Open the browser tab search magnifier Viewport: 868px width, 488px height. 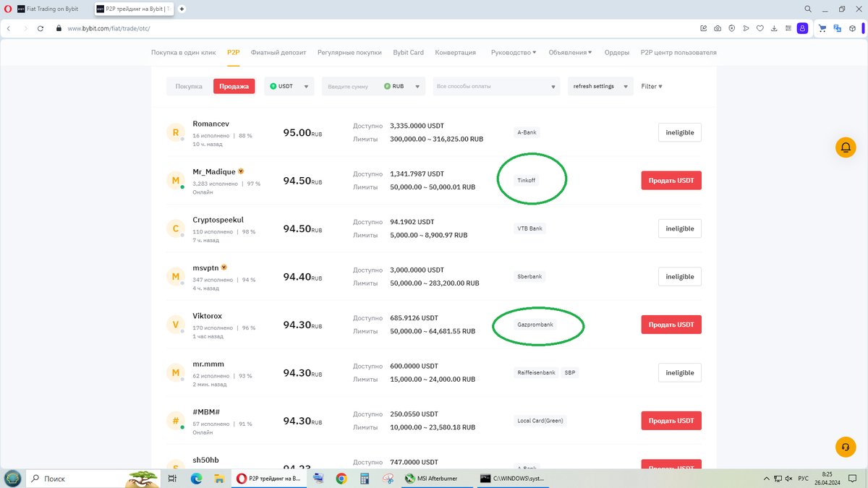pos(807,9)
